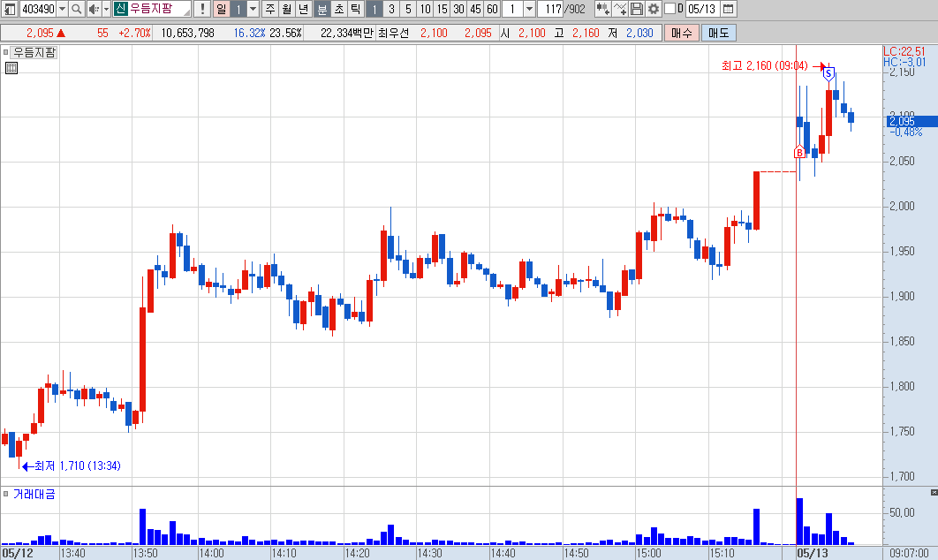Viewport: 938px width, 560px height.
Task: Save chart with the floppy disk icon
Action: [x=637, y=9]
